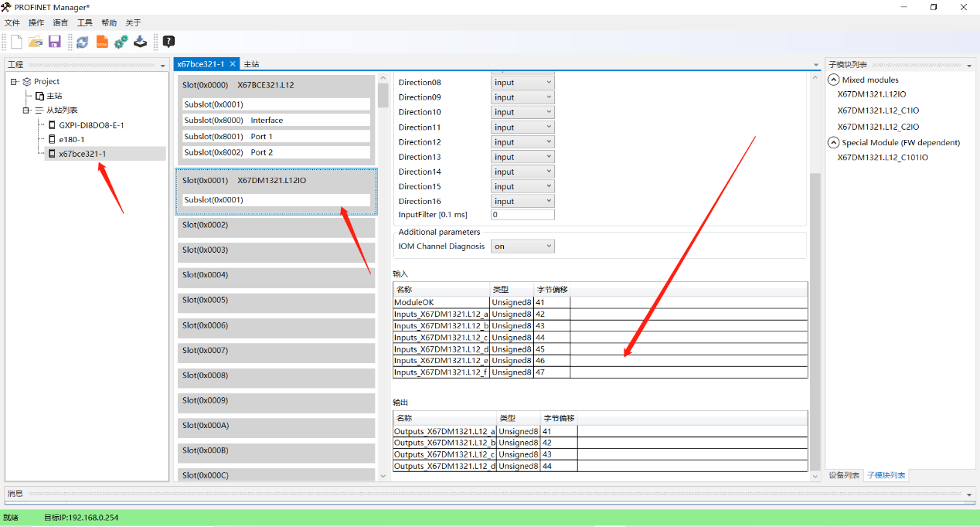Open the 文件 menu

pos(12,22)
